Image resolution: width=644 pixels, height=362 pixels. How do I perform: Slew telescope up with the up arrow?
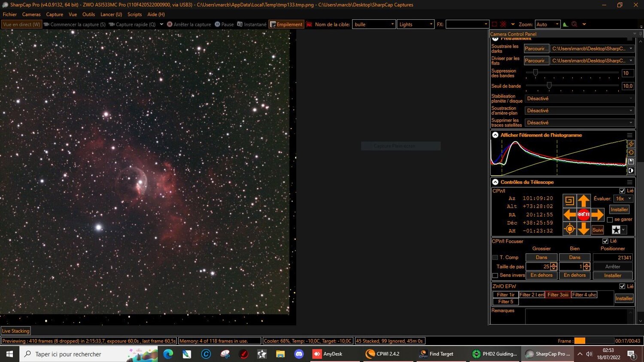coord(583,201)
